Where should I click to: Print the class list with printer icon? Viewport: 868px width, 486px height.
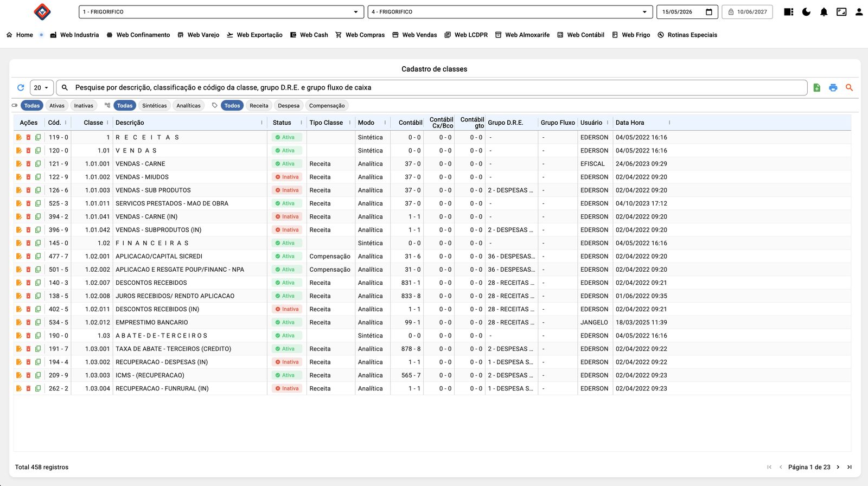point(833,87)
